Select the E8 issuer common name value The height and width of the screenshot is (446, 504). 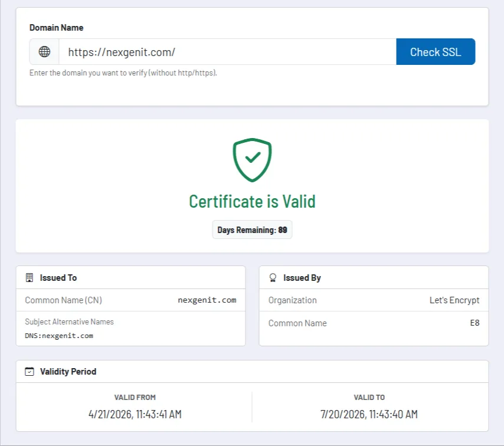[474, 323]
